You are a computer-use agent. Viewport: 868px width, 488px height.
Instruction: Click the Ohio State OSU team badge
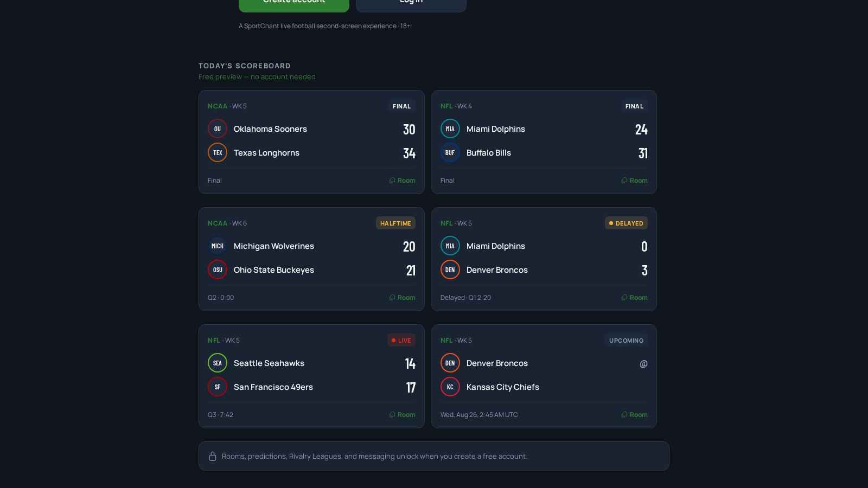218,270
